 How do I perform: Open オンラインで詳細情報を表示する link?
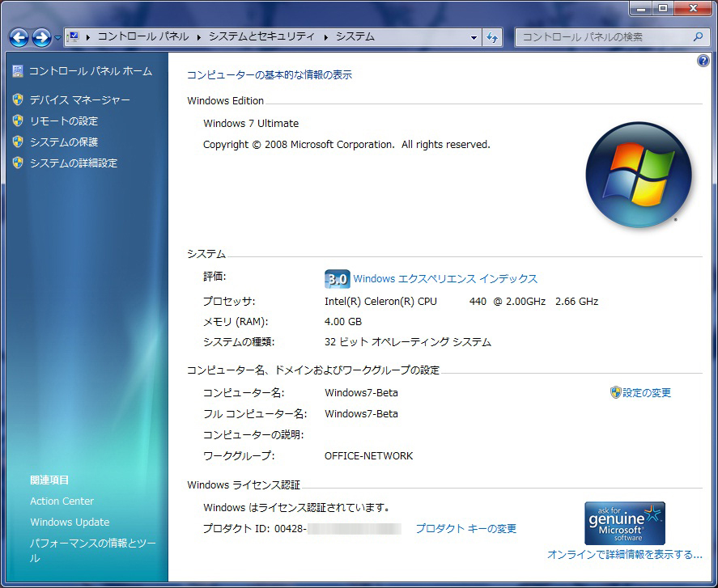(625, 555)
